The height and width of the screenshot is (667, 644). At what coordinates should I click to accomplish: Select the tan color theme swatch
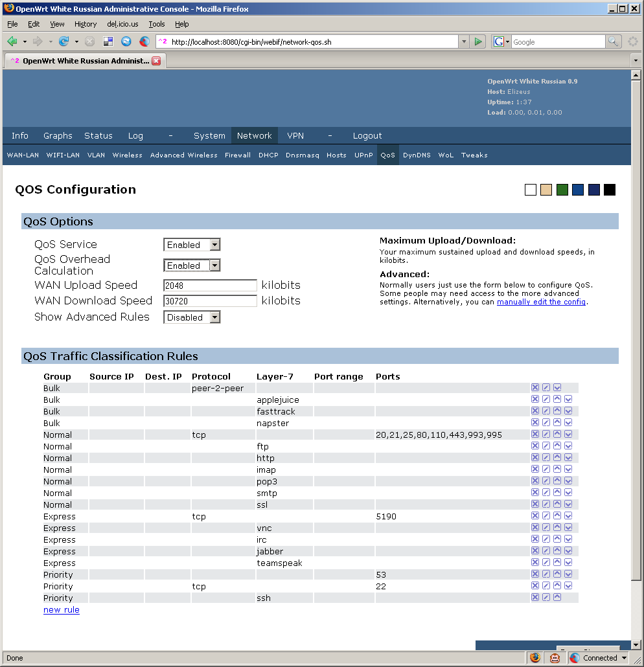click(546, 190)
